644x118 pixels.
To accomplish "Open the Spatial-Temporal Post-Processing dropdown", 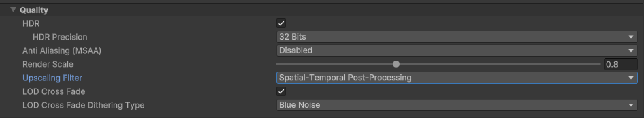I will click(457, 78).
